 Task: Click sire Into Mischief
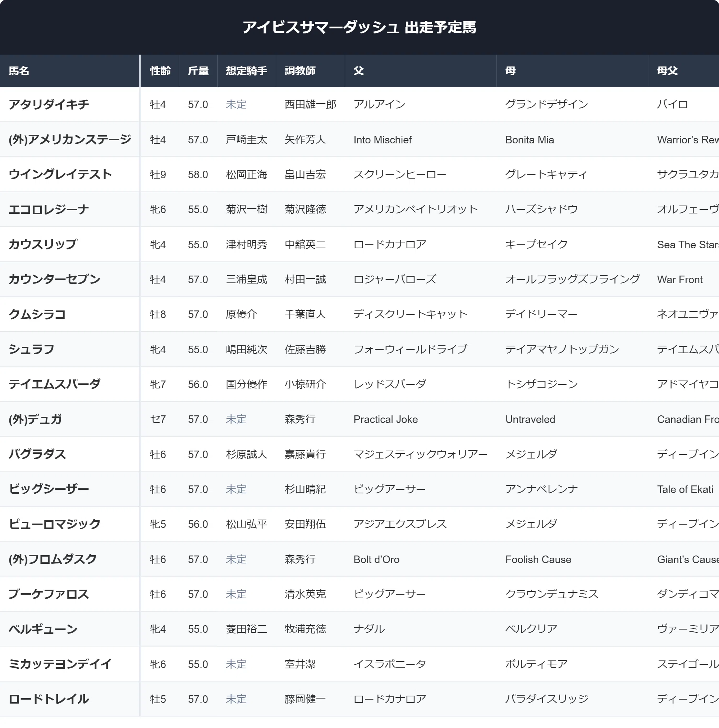tap(383, 140)
